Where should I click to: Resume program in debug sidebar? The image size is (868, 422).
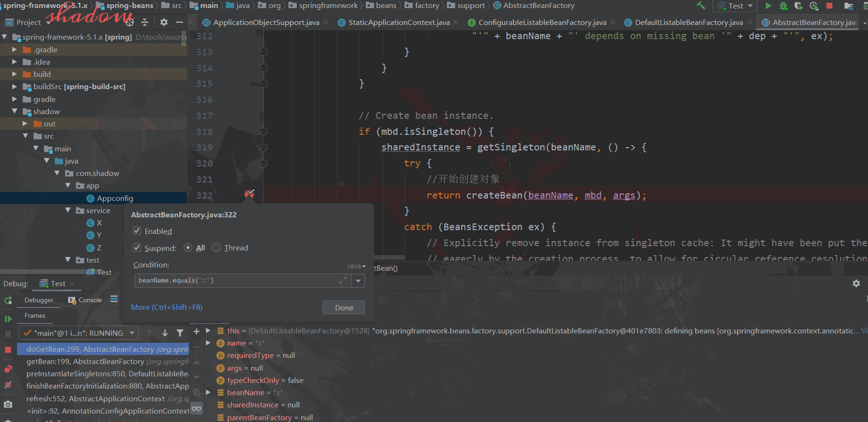pyautogui.click(x=8, y=319)
